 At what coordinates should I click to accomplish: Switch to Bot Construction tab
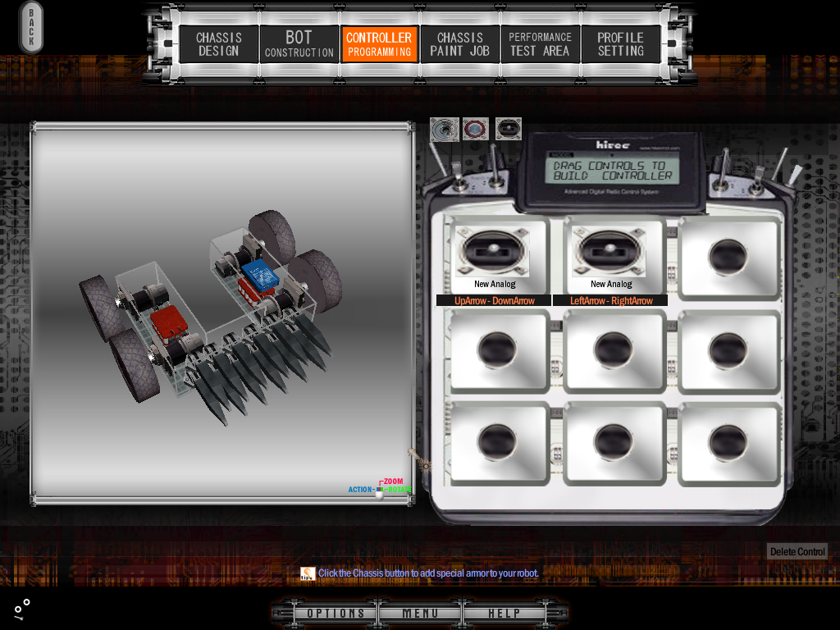click(299, 44)
